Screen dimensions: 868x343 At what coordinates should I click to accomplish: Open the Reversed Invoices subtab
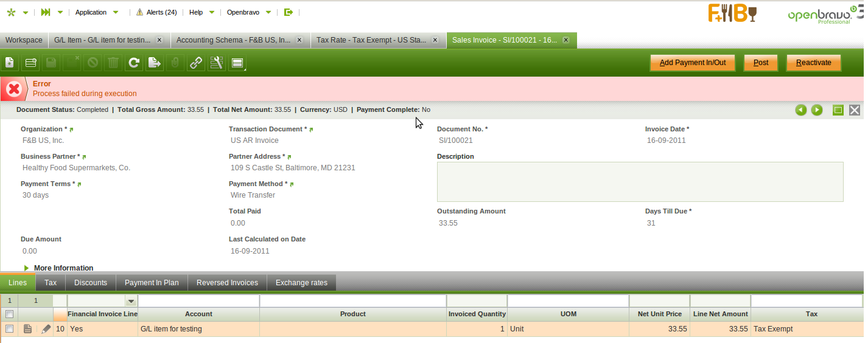click(x=227, y=283)
